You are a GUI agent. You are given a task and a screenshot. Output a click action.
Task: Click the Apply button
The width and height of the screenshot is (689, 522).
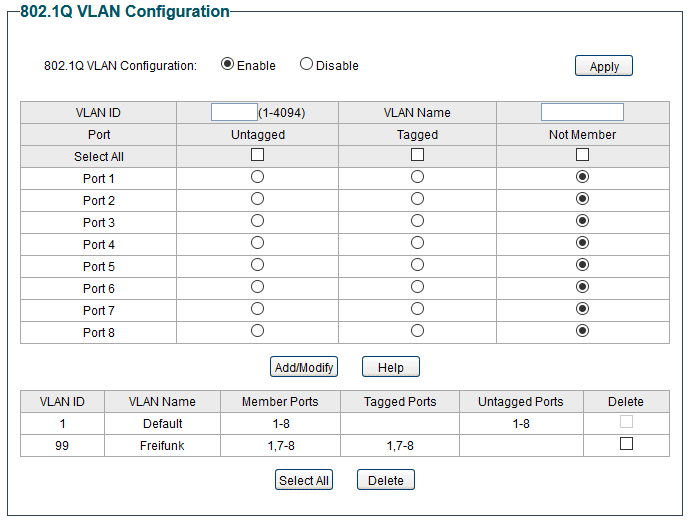[x=604, y=66]
